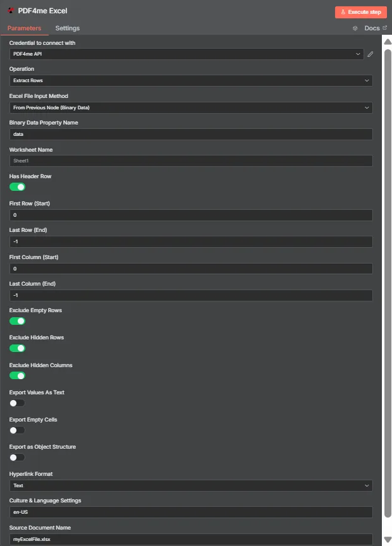Open Docs via the external link icon
The height and width of the screenshot is (546, 392).
click(x=384, y=28)
